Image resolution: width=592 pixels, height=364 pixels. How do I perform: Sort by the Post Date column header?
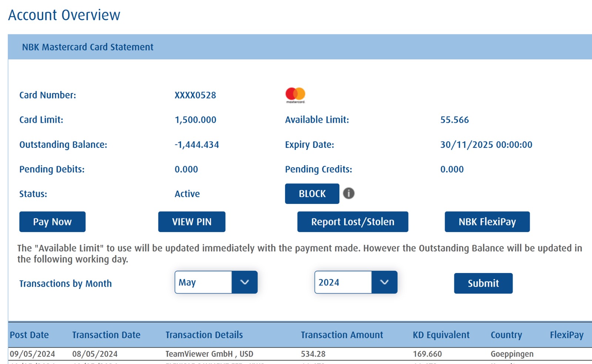[x=29, y=335]
